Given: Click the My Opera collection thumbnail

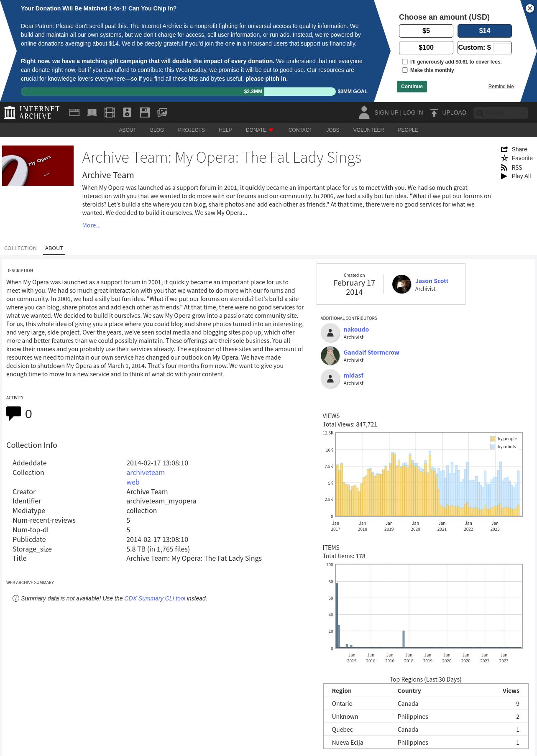Looking at the screenshot, I should [x=38, y=166].
